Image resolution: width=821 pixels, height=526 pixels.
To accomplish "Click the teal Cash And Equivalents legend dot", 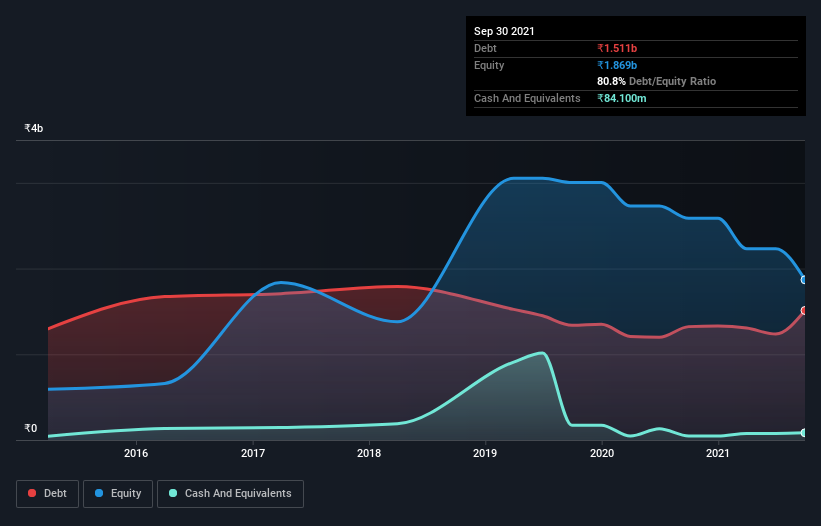I will pyautogui.click(x=173, y=493).
